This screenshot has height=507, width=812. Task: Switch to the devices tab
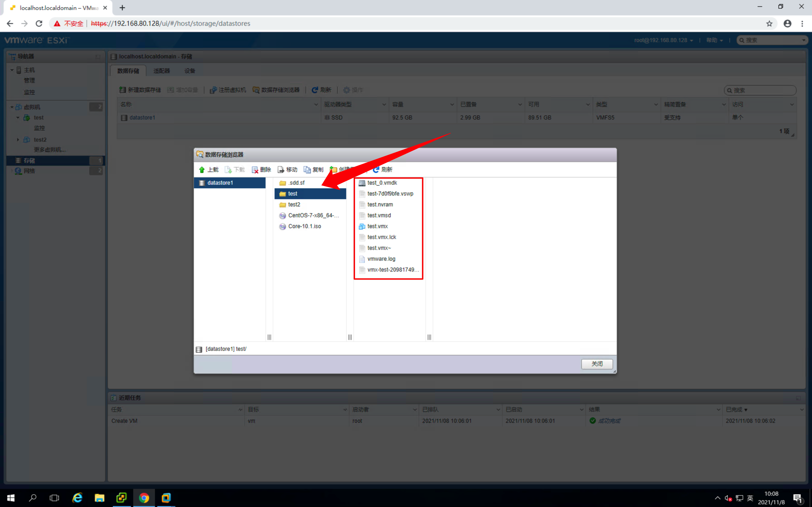click(190, 71)
